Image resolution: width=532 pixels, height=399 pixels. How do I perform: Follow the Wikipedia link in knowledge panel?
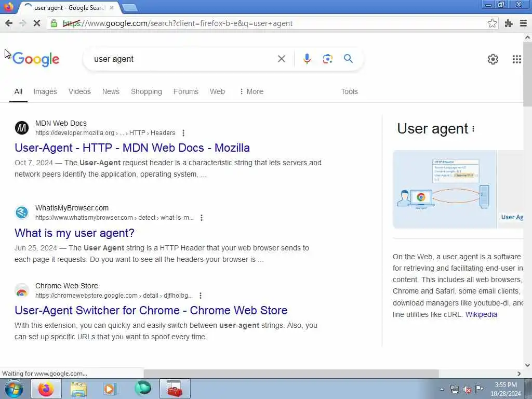(481, 314)
